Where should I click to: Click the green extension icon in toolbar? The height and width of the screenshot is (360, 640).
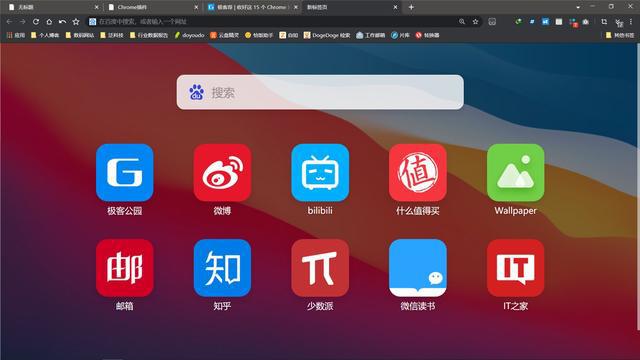[x=518, y=22]
